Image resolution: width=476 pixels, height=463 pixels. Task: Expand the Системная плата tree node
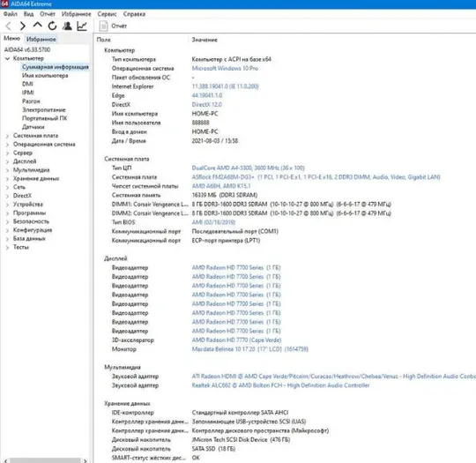point(7,136)
